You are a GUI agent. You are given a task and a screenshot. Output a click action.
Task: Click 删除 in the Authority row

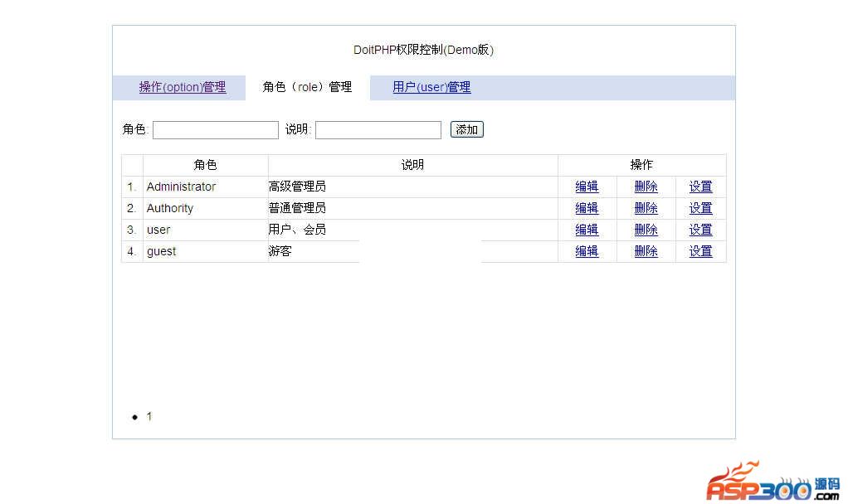click(646, 209)
